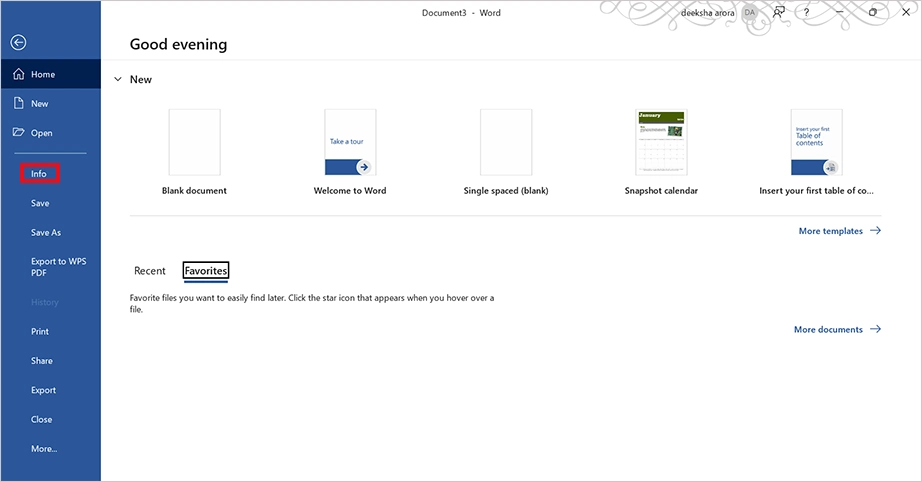Click the arrow button on Welcome to Word thumbnail
922x482 pixels.
click(364, 167)
